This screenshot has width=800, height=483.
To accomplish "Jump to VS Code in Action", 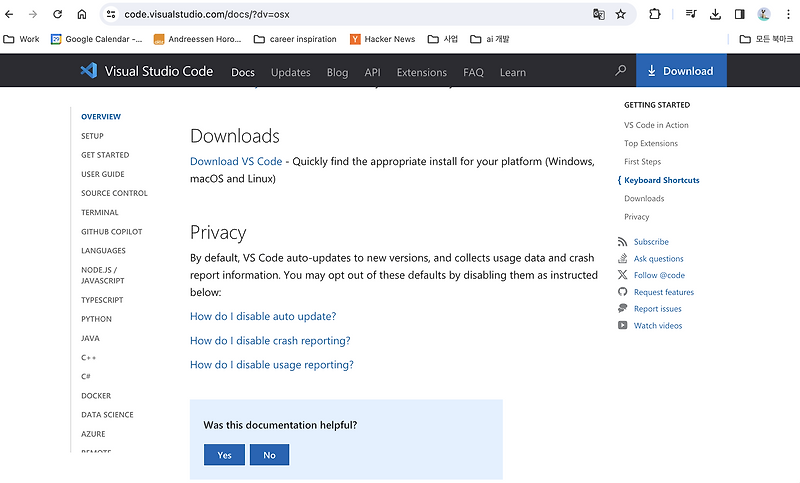I will 656,125.
